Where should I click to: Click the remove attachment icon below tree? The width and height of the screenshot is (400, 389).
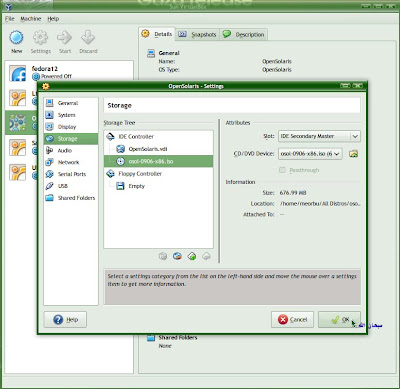(x=206, y=256)
